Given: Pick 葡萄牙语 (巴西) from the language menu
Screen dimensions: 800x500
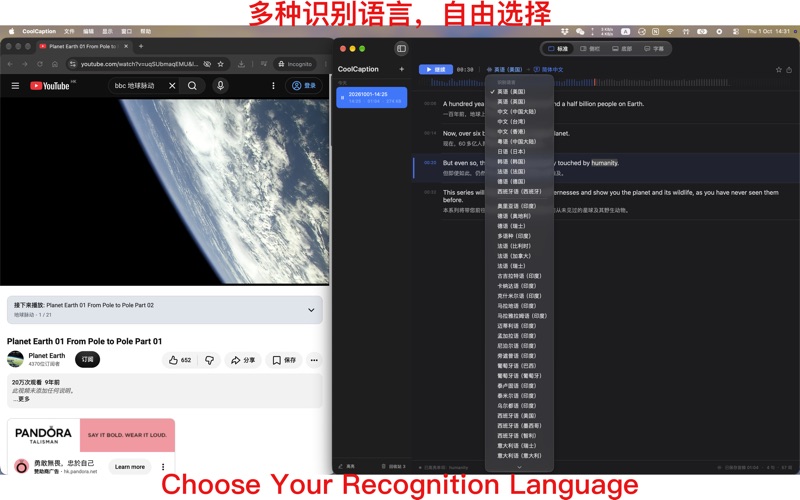Looking at the screenshot, I should pyautogui.click(x=517, y=366).
